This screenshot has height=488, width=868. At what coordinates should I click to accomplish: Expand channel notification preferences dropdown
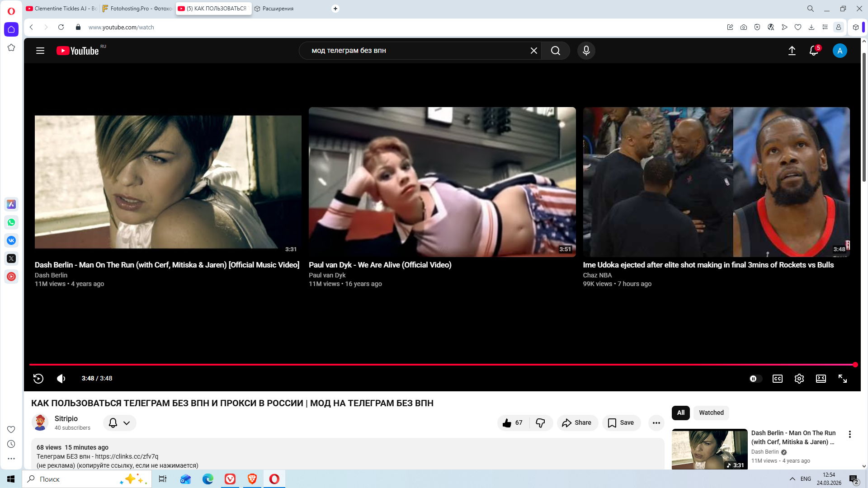pos(127,423)
